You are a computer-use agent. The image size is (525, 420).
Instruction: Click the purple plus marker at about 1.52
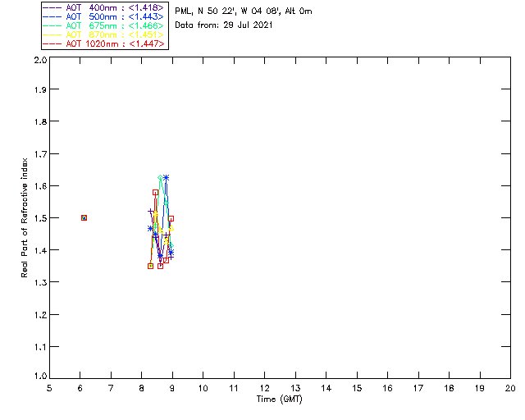tap(151, 212)
